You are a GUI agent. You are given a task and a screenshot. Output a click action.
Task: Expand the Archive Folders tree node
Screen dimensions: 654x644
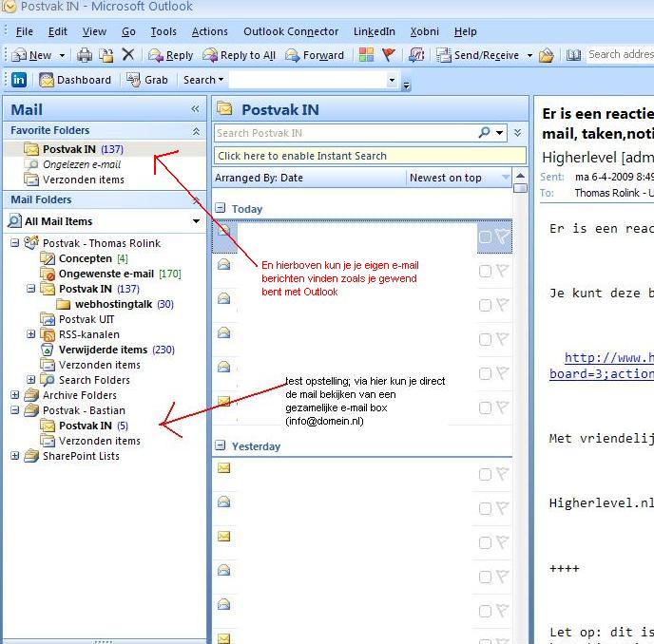point(15,395)
